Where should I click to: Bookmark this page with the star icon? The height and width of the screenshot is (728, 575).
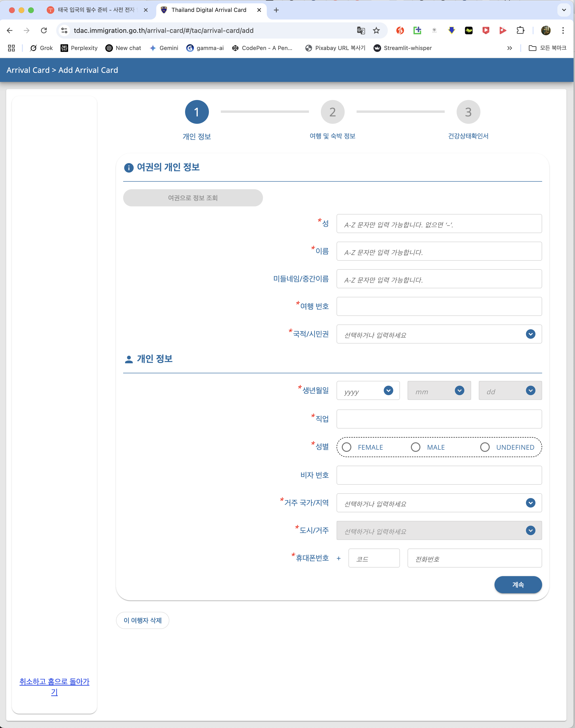pyautogui.click(x=376, y=31)
